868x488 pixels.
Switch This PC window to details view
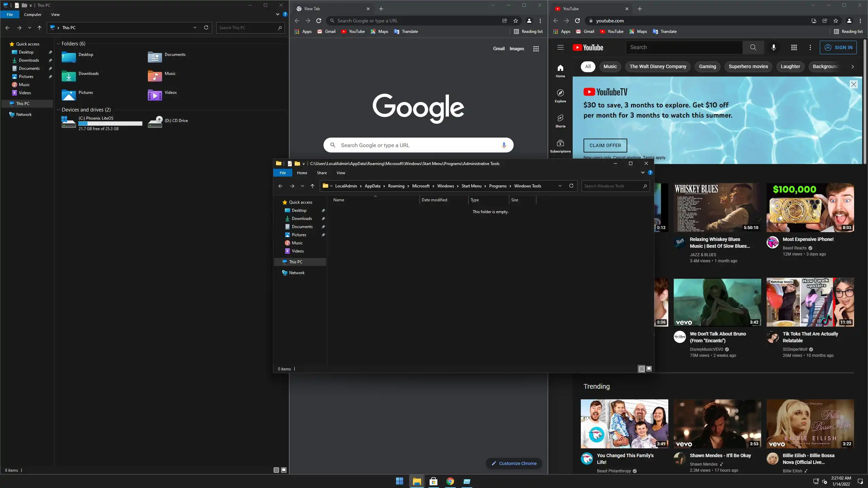point(276,470)
